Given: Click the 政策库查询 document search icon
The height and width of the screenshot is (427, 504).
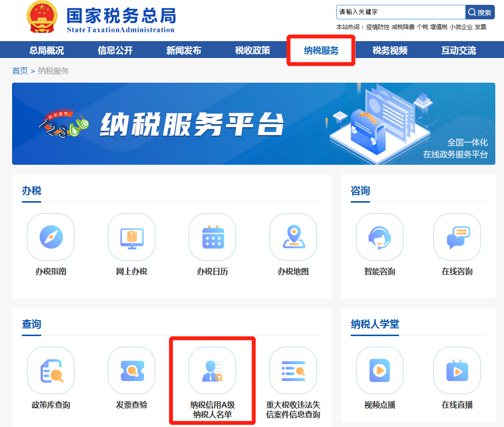Looking at the screenshot, I should click(x=51, y=370).
